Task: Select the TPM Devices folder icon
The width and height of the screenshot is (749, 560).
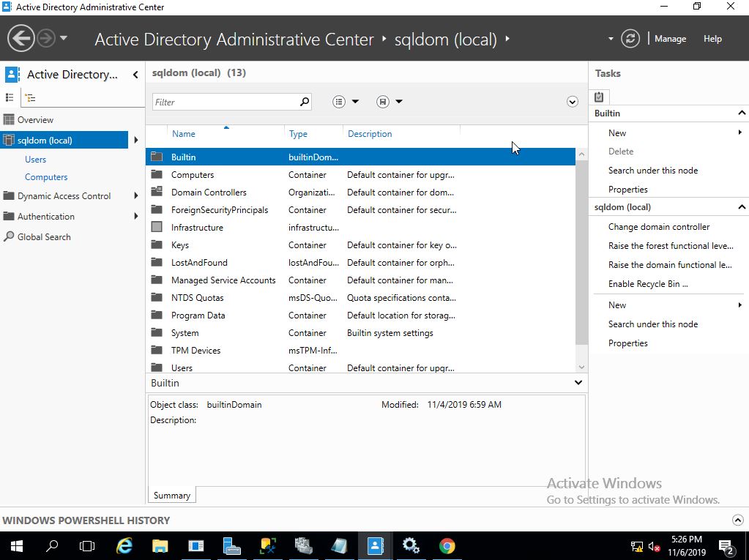Action: pyautogui.click(x=157, y=350)
